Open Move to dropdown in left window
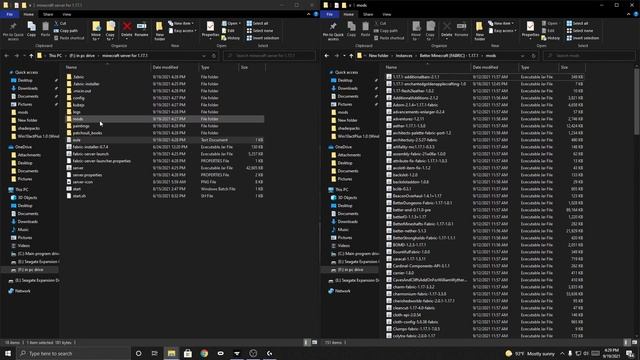This screenshot has height=360, width=640. click(x=96, y=31)
